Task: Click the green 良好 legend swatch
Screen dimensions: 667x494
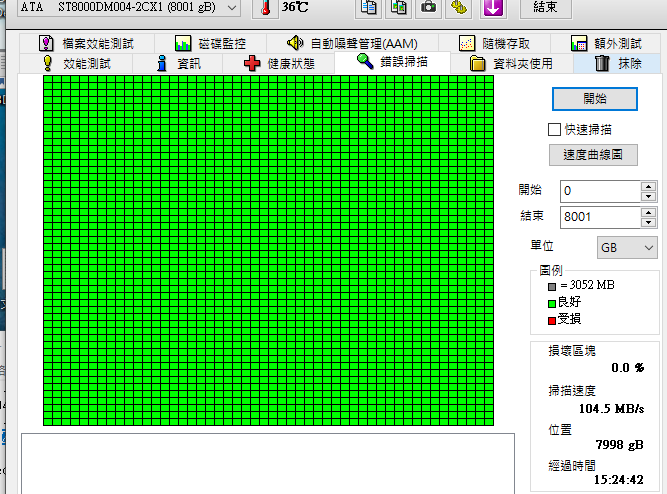Action: 552,304
